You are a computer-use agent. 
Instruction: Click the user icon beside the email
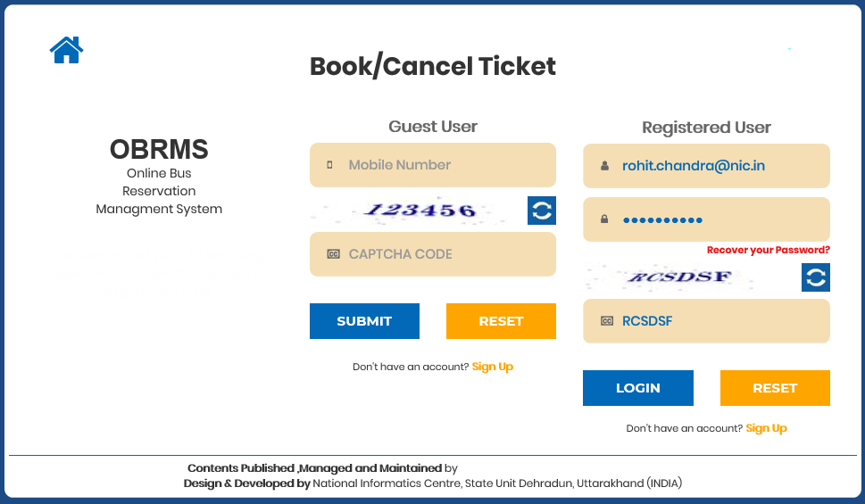[x=604, y=166]
